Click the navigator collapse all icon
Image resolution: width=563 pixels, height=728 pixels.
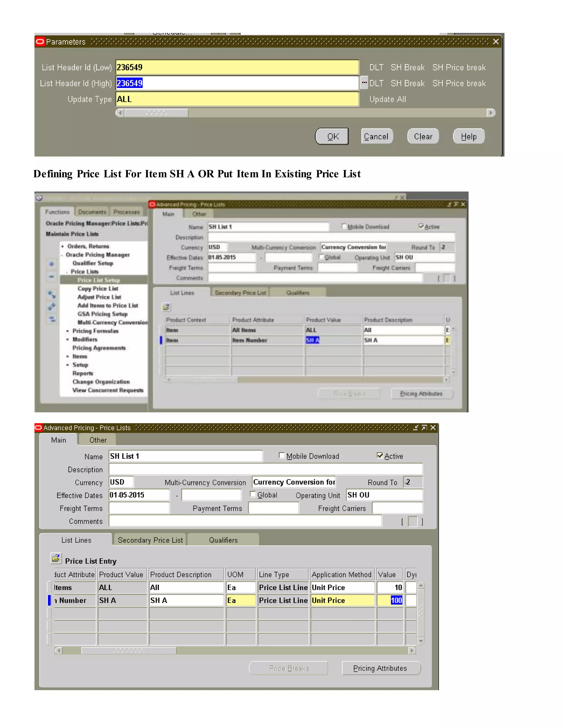(52, 319)
